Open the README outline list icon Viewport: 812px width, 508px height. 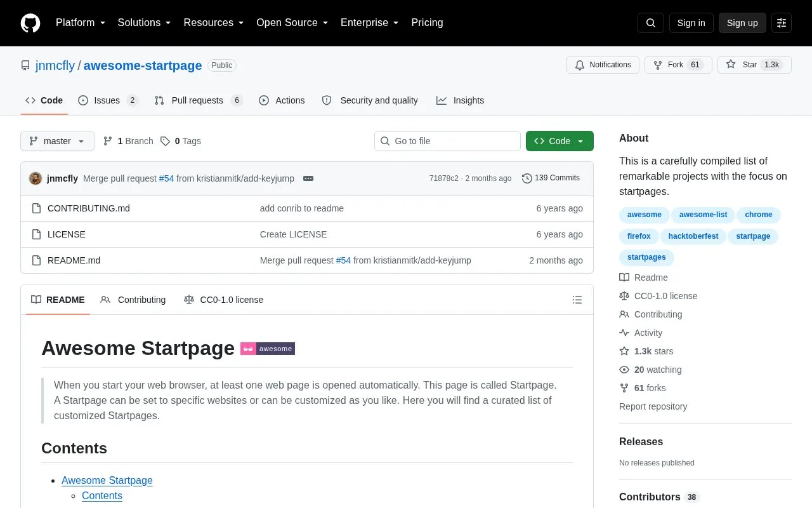click(x=577, y=300)
